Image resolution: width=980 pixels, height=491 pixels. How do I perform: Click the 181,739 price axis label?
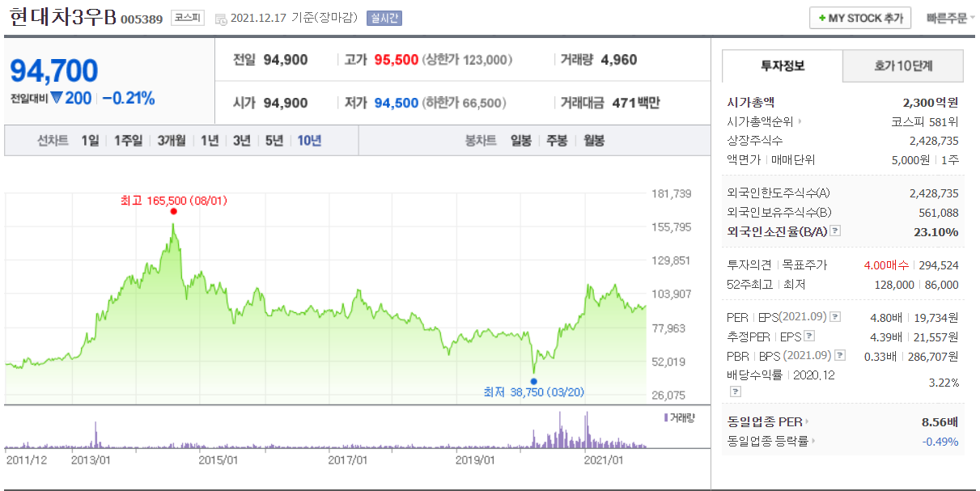[x=672, y=193]
